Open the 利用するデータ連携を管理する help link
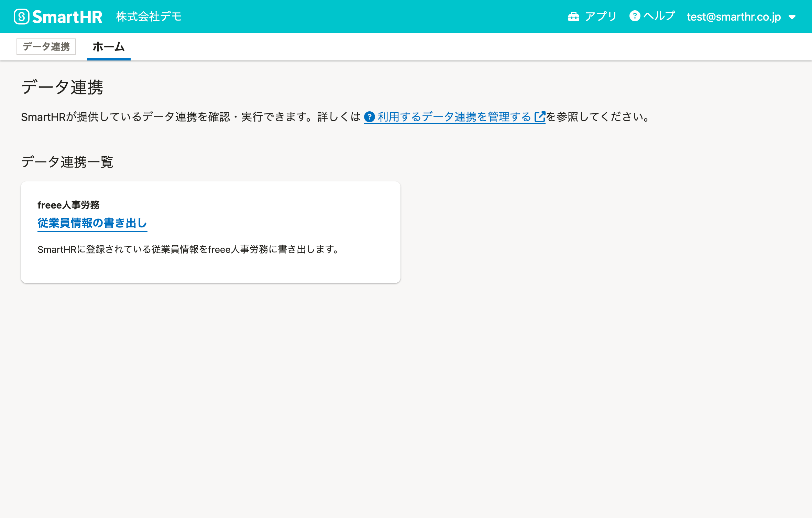 [x=454, y=117]
